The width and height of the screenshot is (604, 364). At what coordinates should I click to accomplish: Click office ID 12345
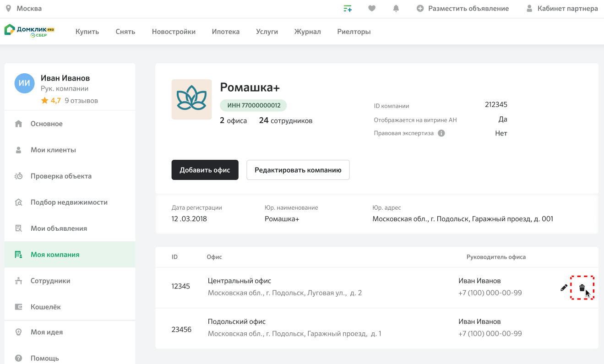click(180, 286)
